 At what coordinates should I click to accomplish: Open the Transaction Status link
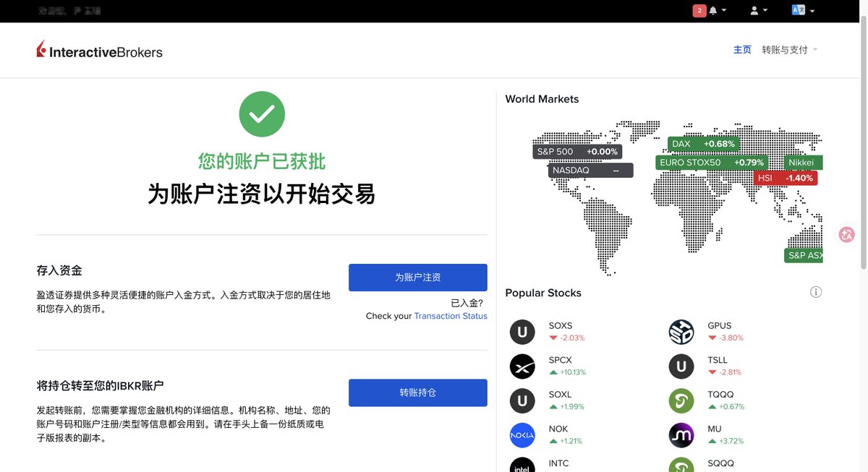(x=451, y=316)
